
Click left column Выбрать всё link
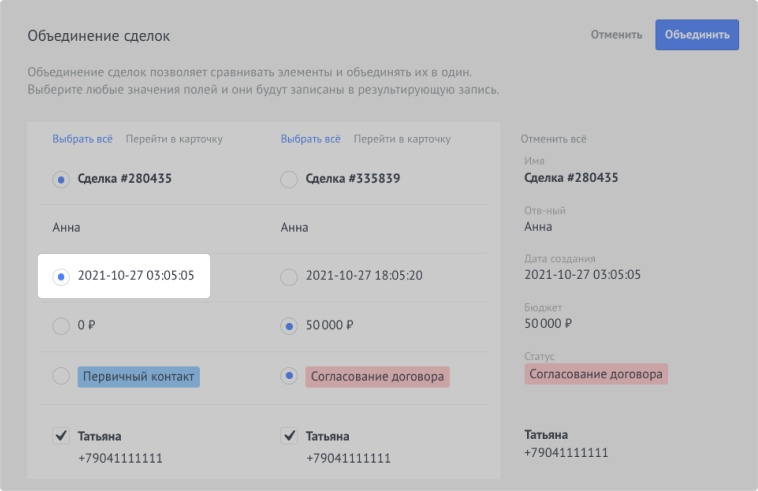pos(83,140)
